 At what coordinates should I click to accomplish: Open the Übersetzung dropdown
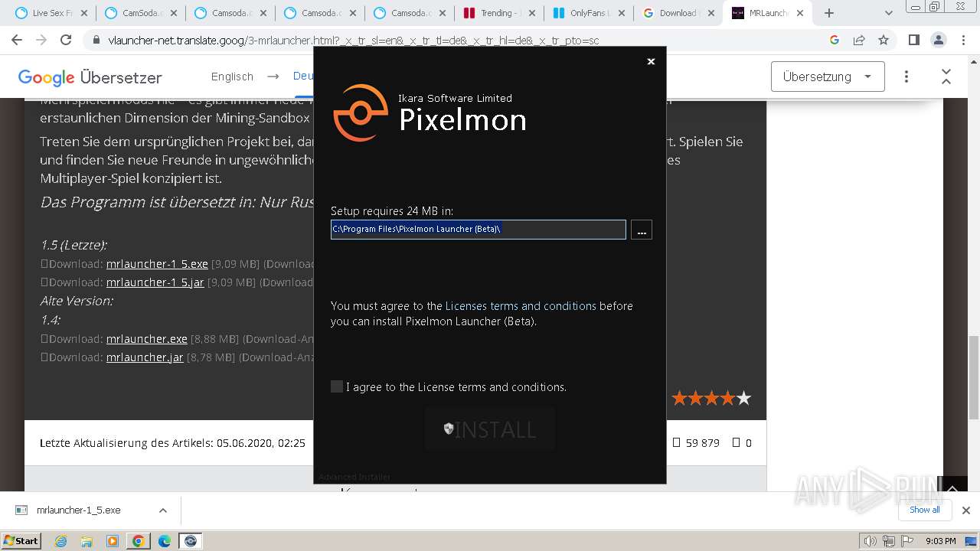(x=828, y=77)
